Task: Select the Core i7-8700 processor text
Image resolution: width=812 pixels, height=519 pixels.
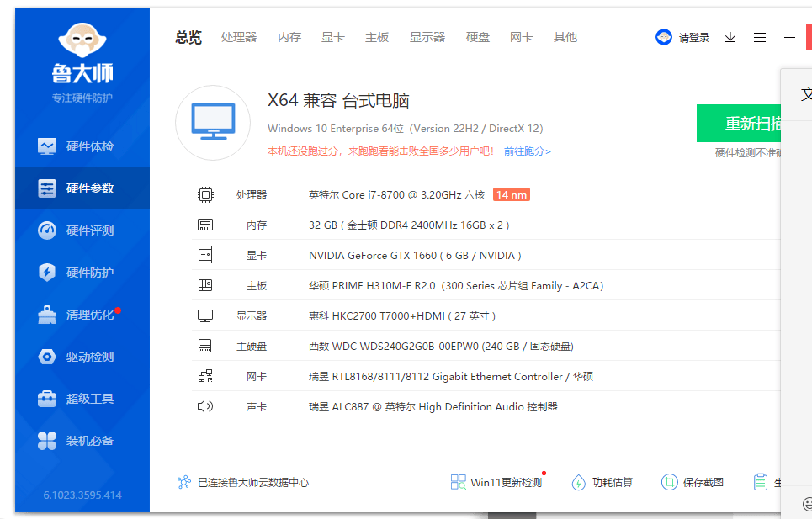Action: (396, 194)
